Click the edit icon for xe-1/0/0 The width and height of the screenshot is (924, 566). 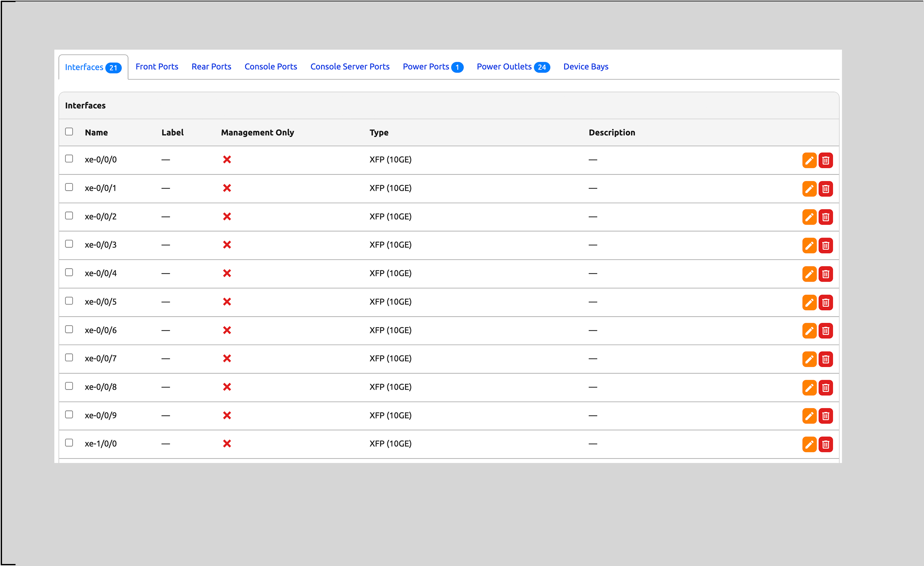pos(809,444)
